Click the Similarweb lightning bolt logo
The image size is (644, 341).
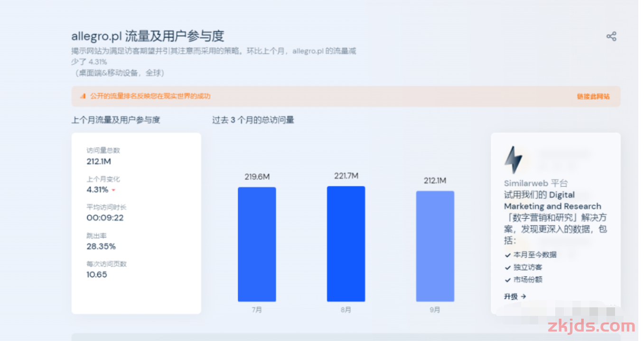513,160
